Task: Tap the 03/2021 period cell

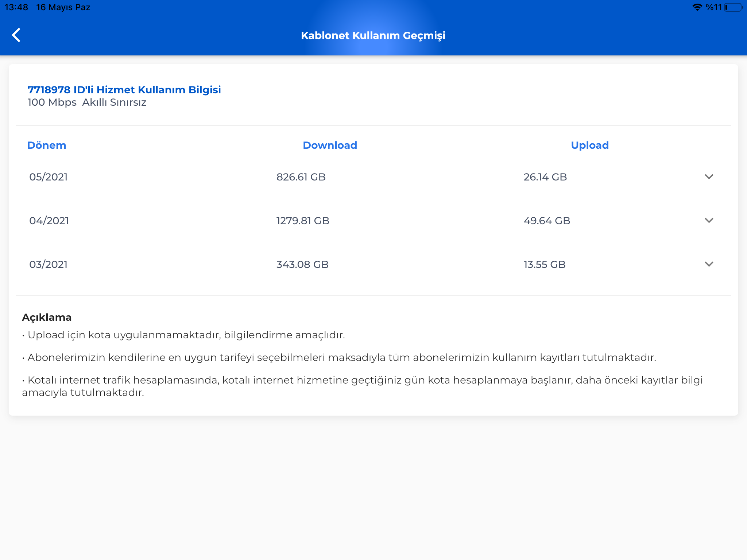Action: pyautogui.click(x=49, y=264)
